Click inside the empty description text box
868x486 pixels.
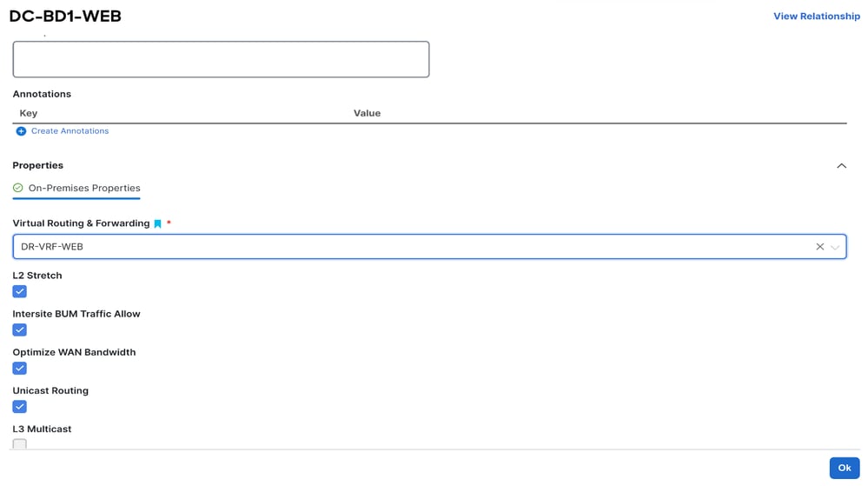221,59
